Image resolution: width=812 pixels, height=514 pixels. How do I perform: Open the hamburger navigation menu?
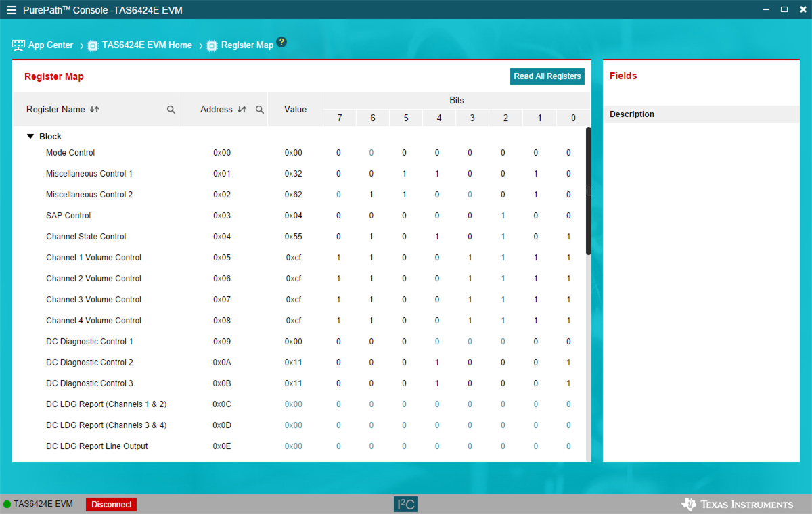pyautogui.click(x=12, y=9)
